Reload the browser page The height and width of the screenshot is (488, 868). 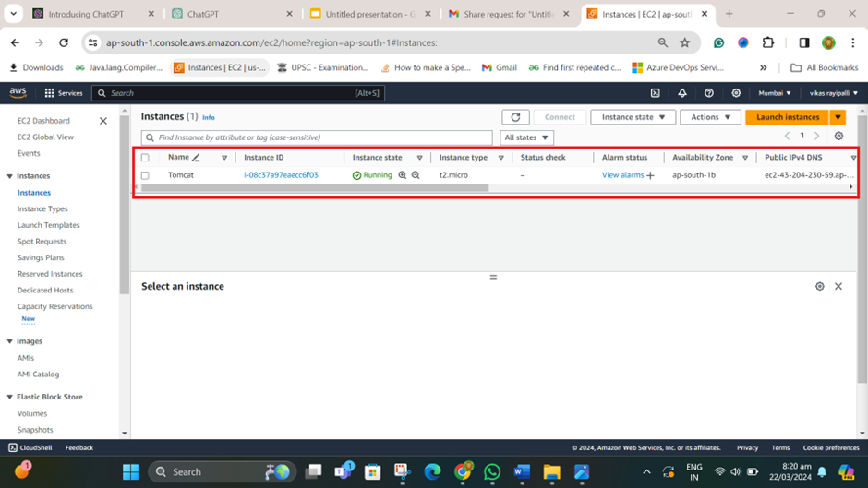pyautogui.click(x=64, y=42)
